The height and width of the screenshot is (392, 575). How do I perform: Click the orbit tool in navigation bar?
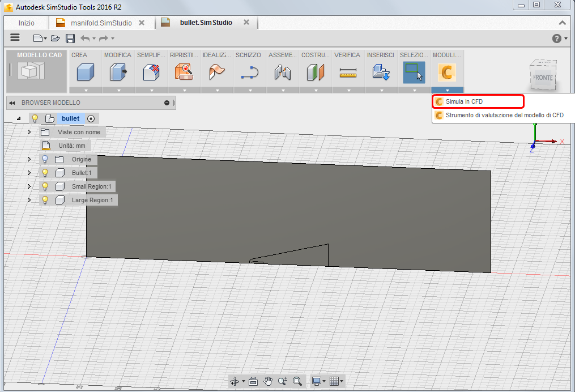[235, 381]
